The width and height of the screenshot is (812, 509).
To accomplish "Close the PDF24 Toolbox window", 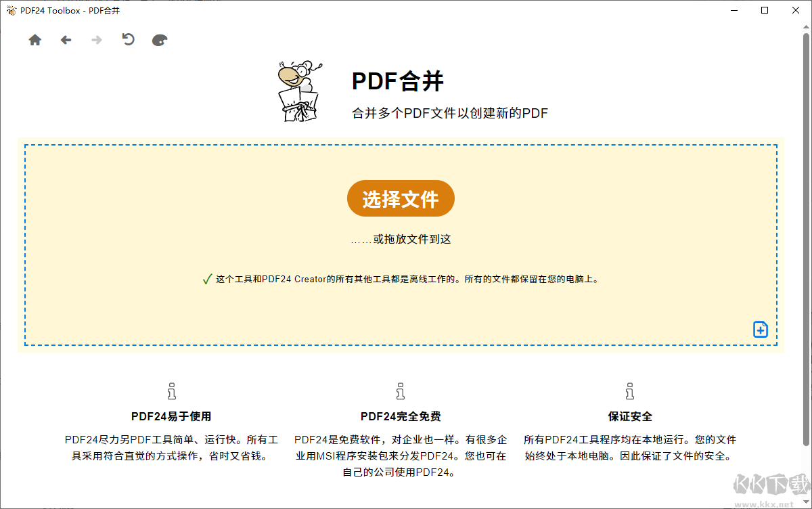I will tap(796, 10).
